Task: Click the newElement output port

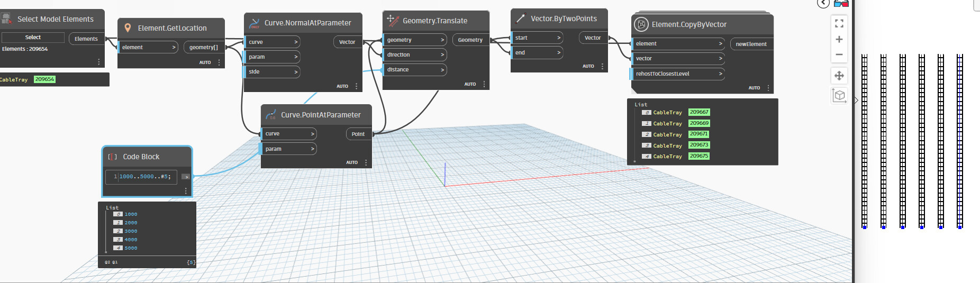Action: coord(751,44)
